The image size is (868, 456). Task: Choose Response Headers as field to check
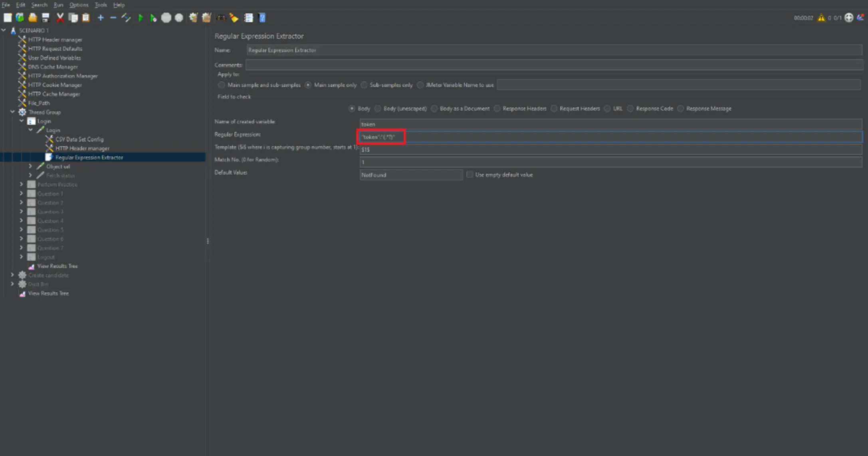(x=497, y=108)
